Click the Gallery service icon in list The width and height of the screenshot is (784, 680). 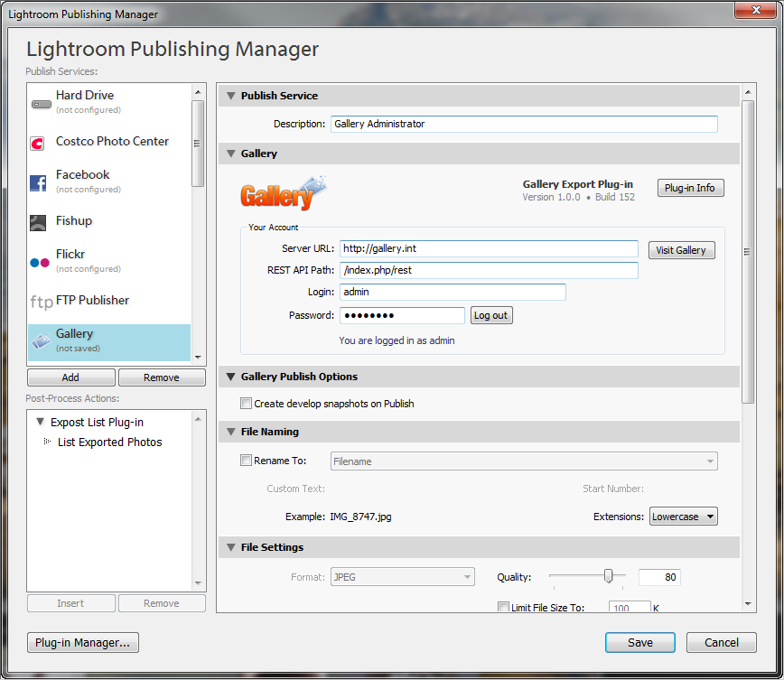click(x=41, y=341)
